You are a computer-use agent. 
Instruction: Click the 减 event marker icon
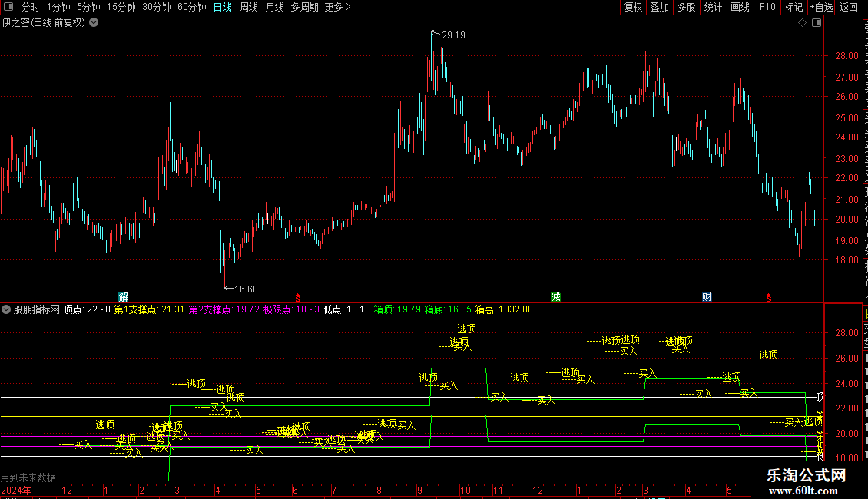(x=556, y=297)
